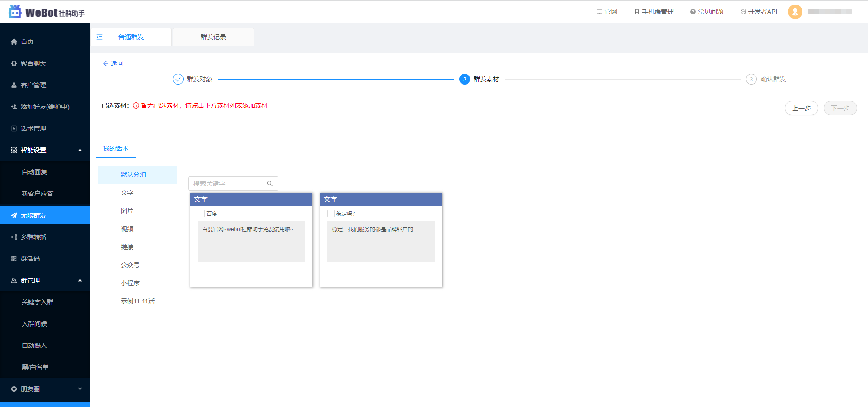Click the 确认群发 step label
868x407 pixels.
773,79
